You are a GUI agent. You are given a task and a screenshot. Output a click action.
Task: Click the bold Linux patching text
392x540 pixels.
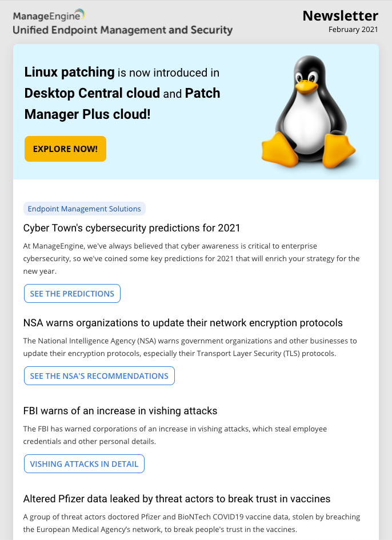(69, 72)
